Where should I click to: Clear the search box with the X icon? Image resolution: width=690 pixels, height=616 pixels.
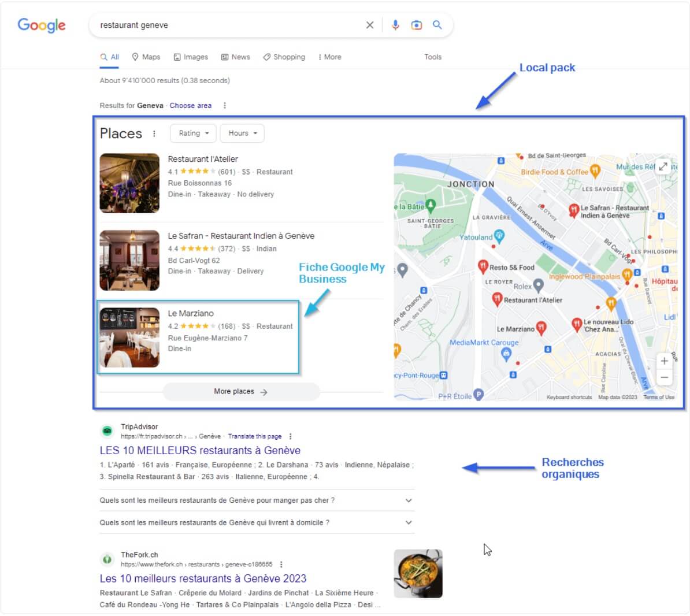(x=370, y=25)
